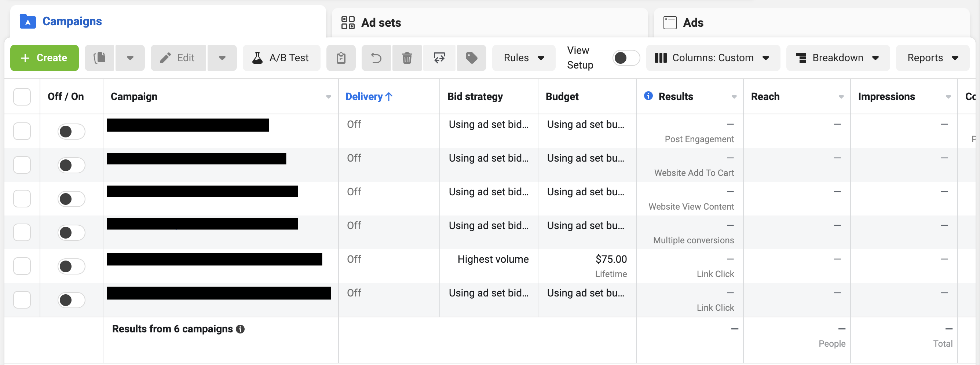Click the Total label under Impressions
Viewport: 980px width, 365px height.
click(x=943, y=344)
